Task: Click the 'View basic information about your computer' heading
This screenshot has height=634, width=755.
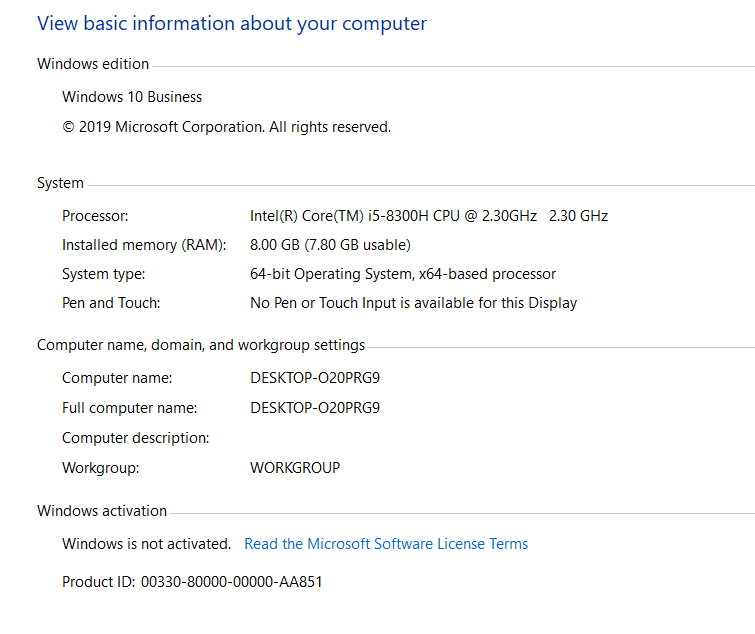Action: tap(232, 24)
